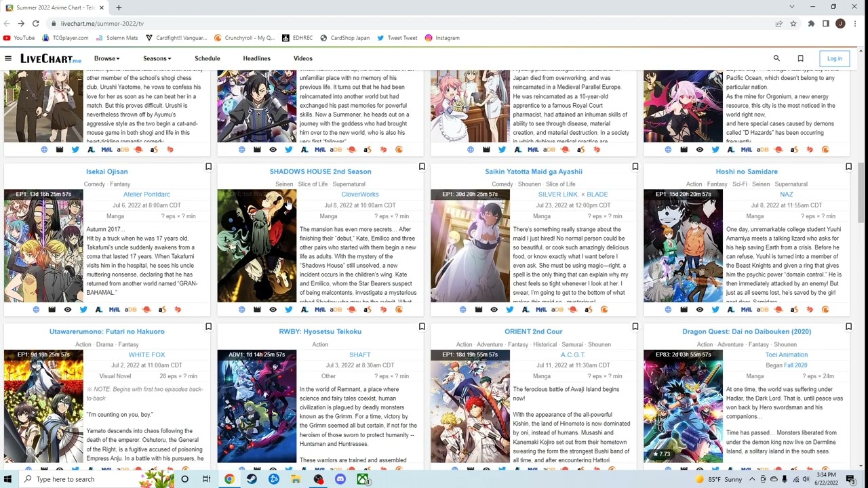Open the Schedule page
The image size is (868, 488).
point(207,58)
